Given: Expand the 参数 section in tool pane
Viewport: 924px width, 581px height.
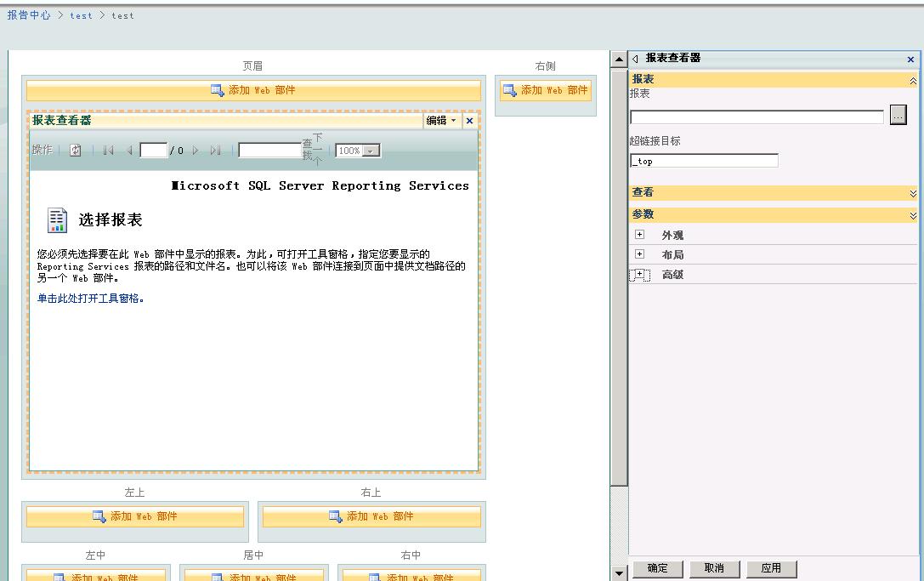Looking at the screenshot, I should [913, 216].
